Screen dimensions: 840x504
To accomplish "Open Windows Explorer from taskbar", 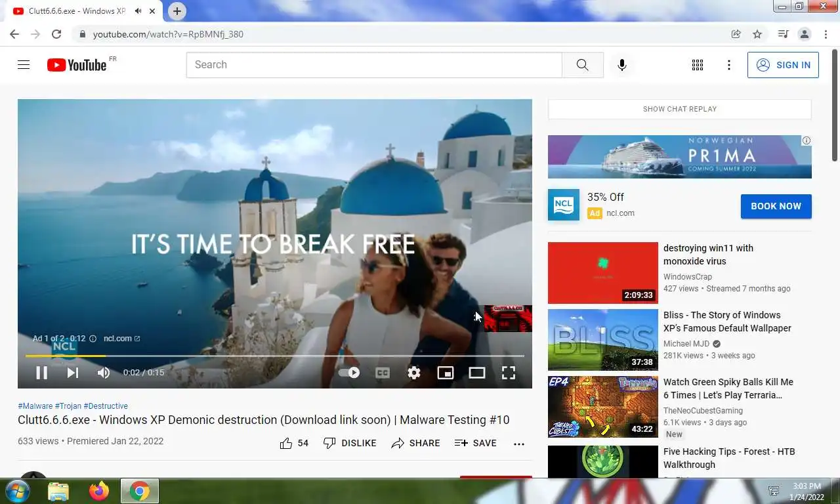I will pyautogui.click(x=58, y=491).
